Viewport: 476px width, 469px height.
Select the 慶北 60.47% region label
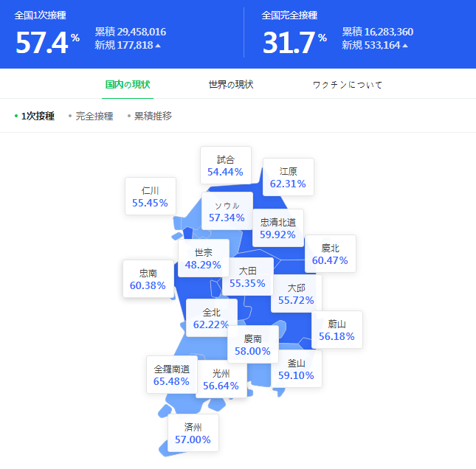pyautogui.click(x=330, y=254)
